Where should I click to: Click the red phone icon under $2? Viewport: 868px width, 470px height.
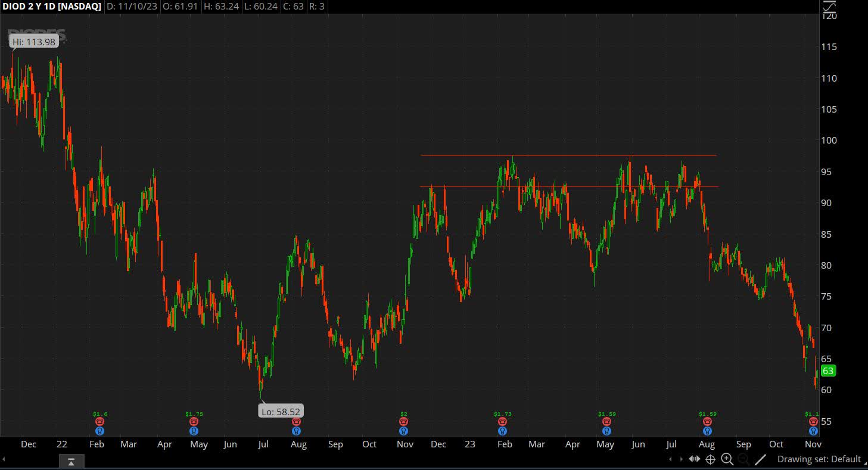tap(403, 422)
